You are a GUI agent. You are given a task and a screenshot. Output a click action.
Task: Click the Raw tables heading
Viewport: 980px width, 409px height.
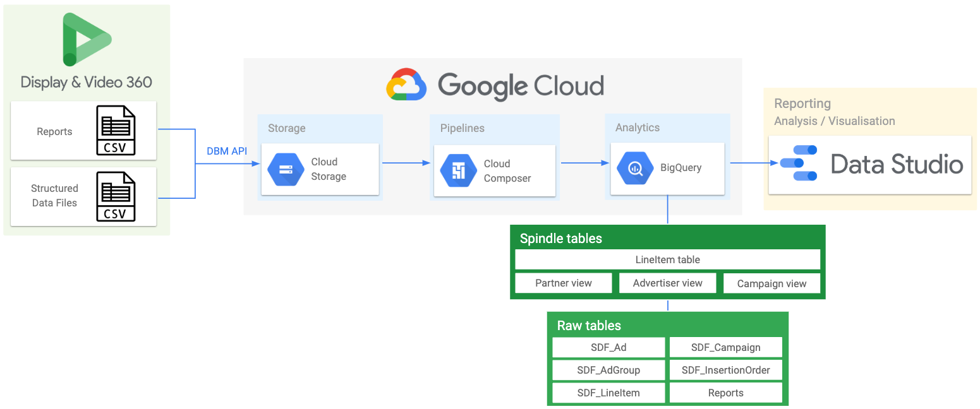(589, 326)
